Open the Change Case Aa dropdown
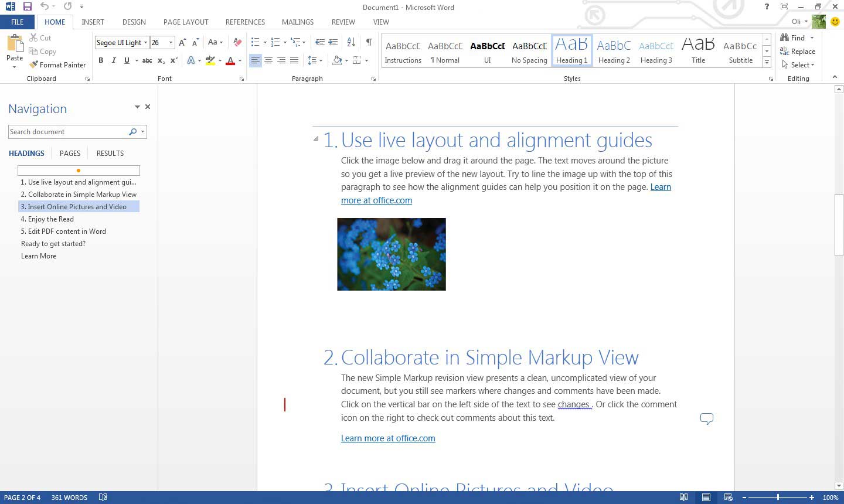The height and width of the screenshot is (504, 844). (x=215, y=42)
